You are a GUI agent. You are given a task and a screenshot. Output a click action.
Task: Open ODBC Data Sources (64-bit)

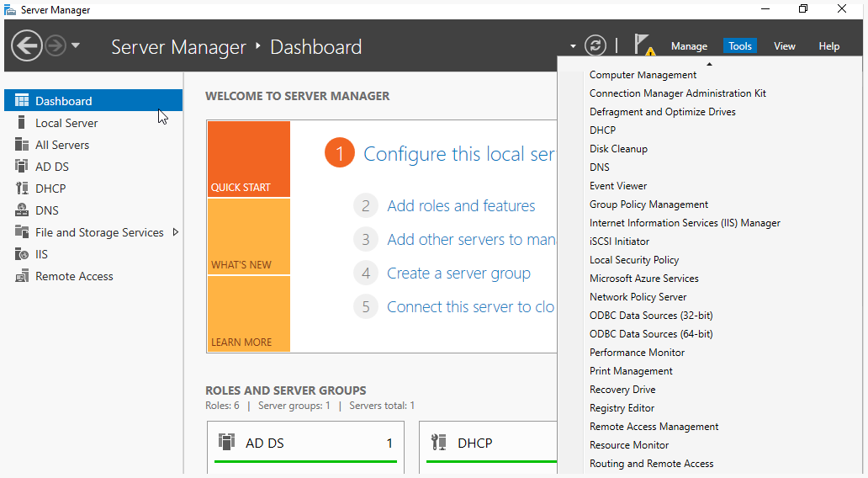pos(651,334)
